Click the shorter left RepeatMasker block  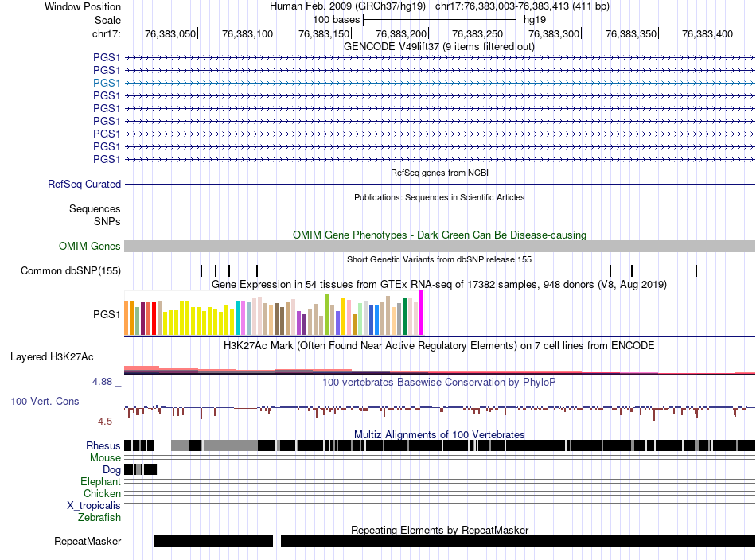(x=213, y=541)
